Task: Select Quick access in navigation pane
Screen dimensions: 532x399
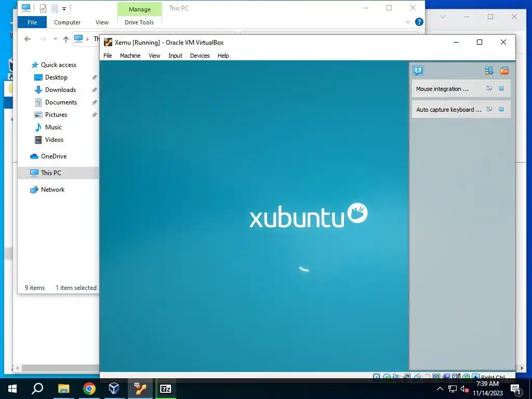Action: [x=58, y=65]
